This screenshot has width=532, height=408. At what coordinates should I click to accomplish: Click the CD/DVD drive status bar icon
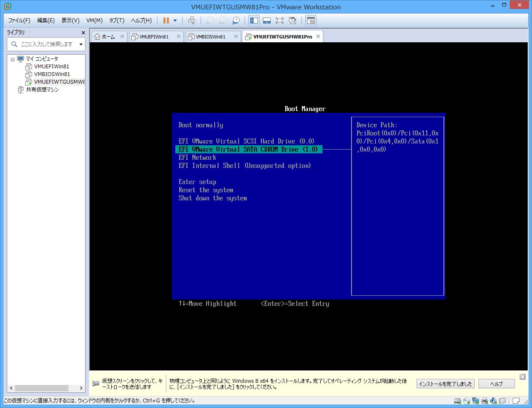[x=467, y=401]
